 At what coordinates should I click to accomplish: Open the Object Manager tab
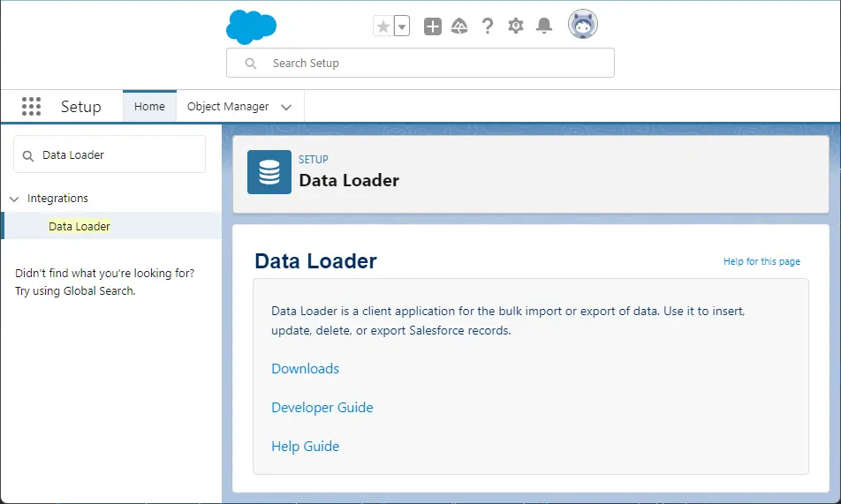(228, 107)
